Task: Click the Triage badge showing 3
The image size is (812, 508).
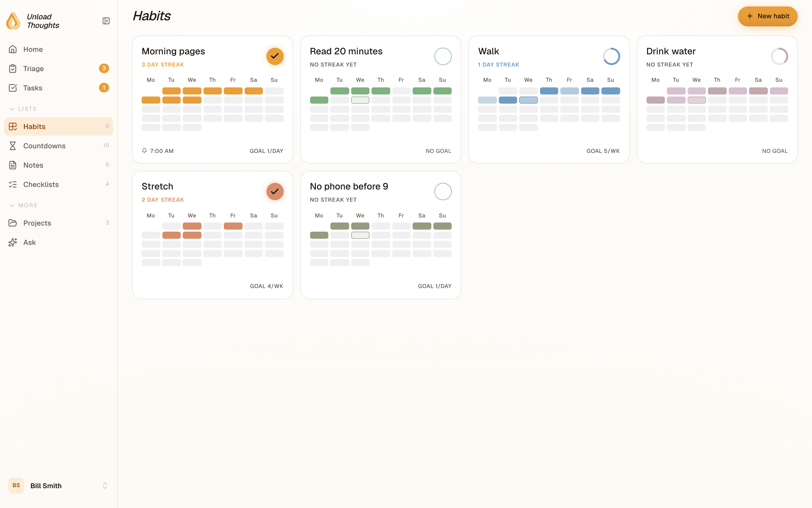Action: point(104,69)
